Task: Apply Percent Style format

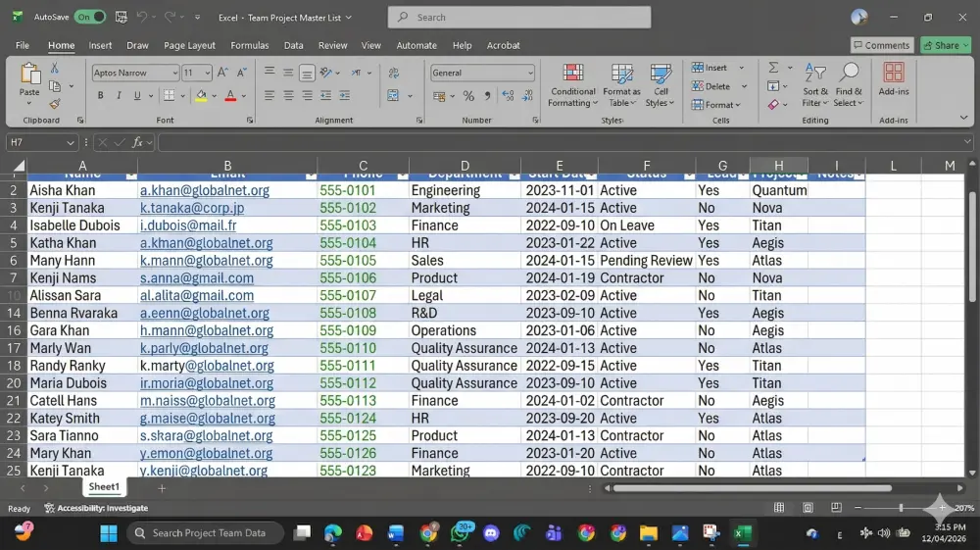Action: pyautogui.click(x=468, y=96)
